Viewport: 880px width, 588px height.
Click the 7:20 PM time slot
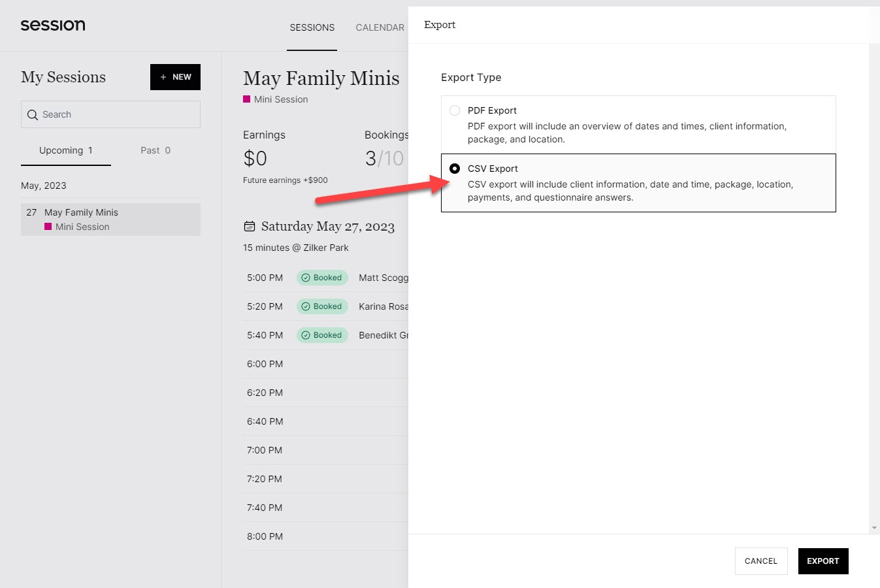325,479
